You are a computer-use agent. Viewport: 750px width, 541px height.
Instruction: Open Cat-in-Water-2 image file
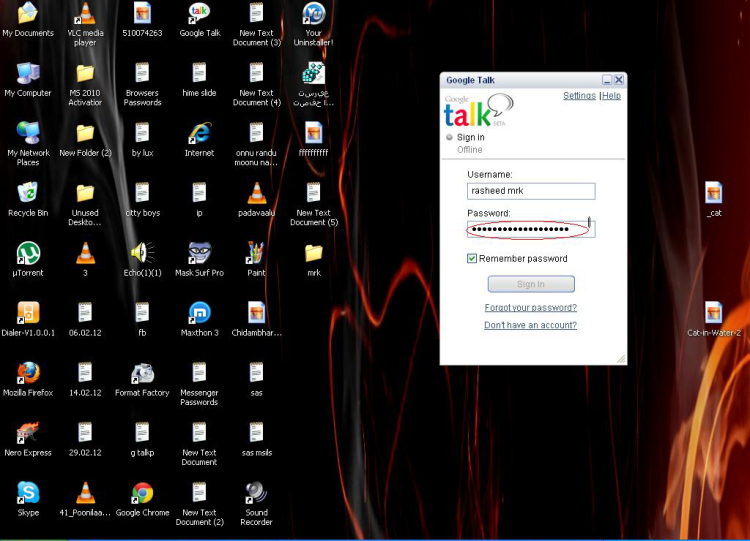[x=713, y=313]
